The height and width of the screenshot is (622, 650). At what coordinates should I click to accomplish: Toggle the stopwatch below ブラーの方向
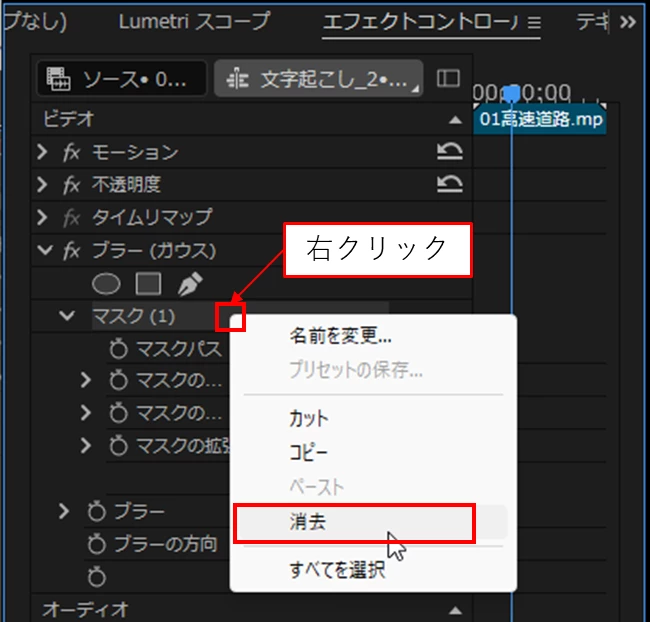(97, 577)
